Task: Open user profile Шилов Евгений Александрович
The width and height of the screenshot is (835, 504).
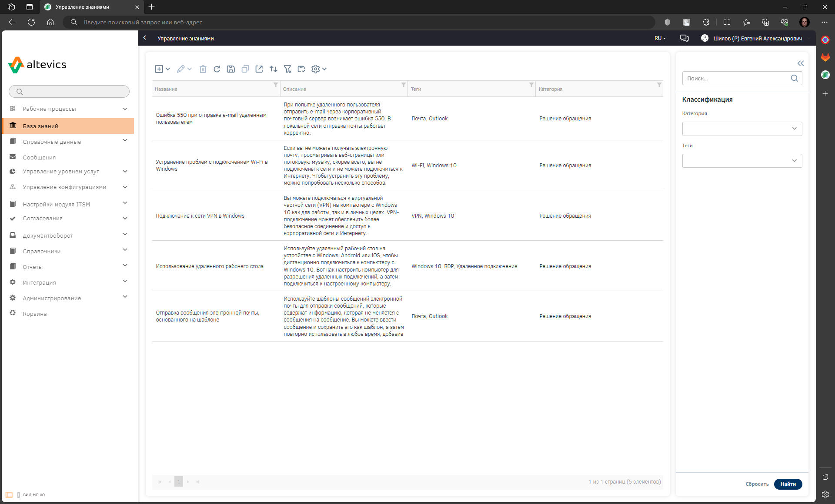Action: 752,38
